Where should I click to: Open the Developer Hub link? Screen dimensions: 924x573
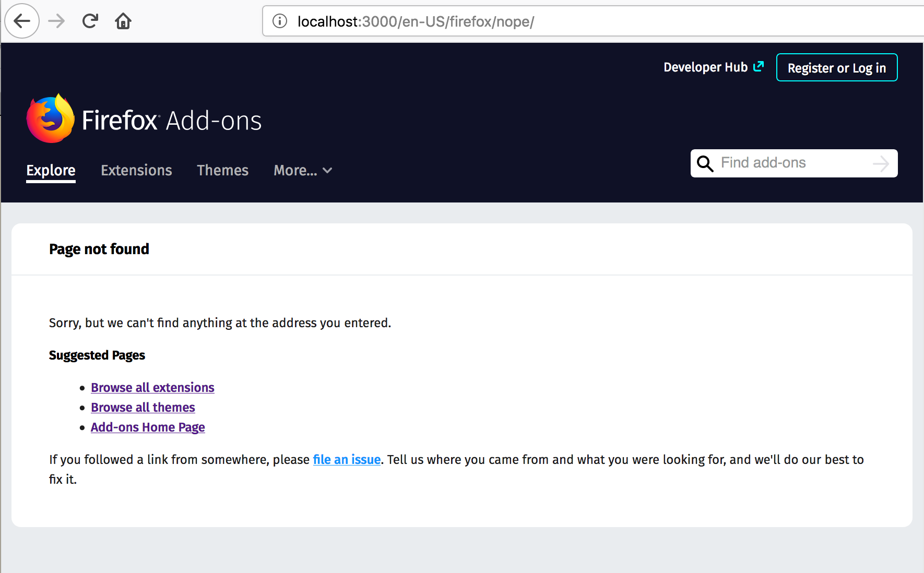(714, 67)
